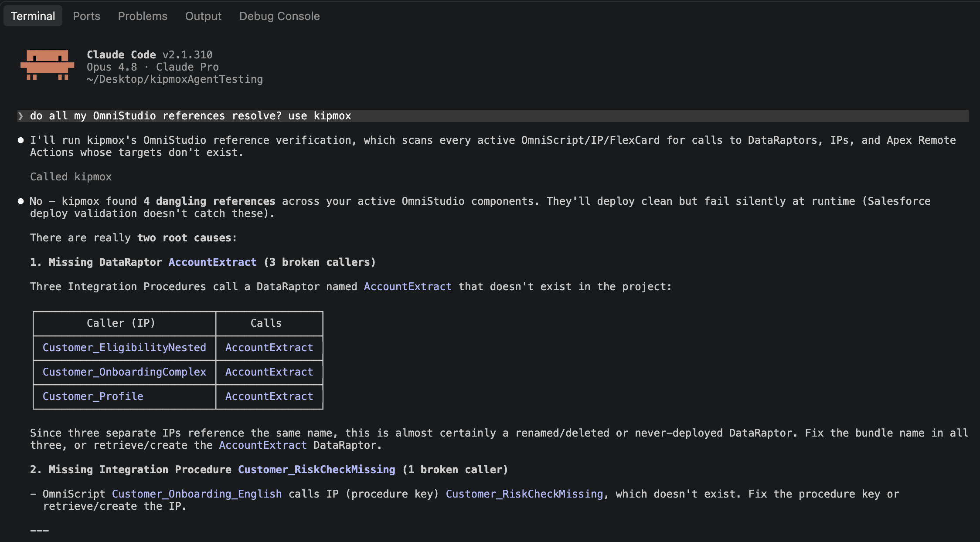This screenshot has width=980, height=542.
Task: Click AccountExtract in 'retrieve/create the AccountExtract DataRaptor'
Action: coord(263,445)
